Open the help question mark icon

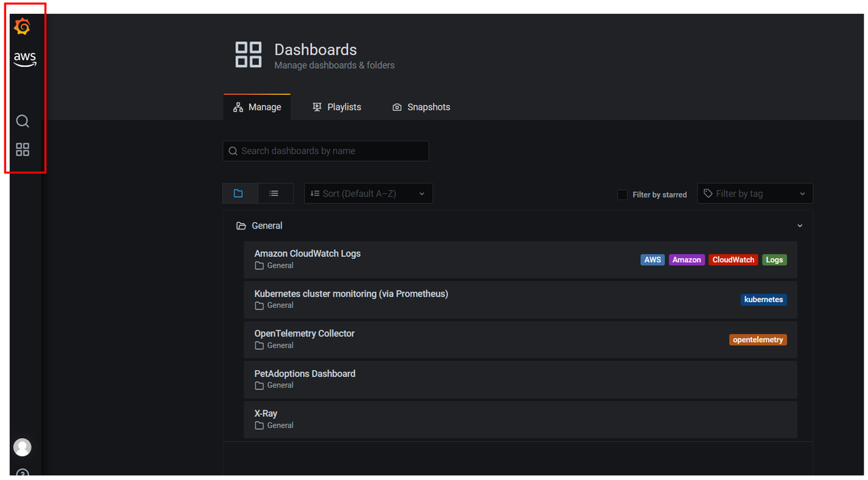click(22, 473)
